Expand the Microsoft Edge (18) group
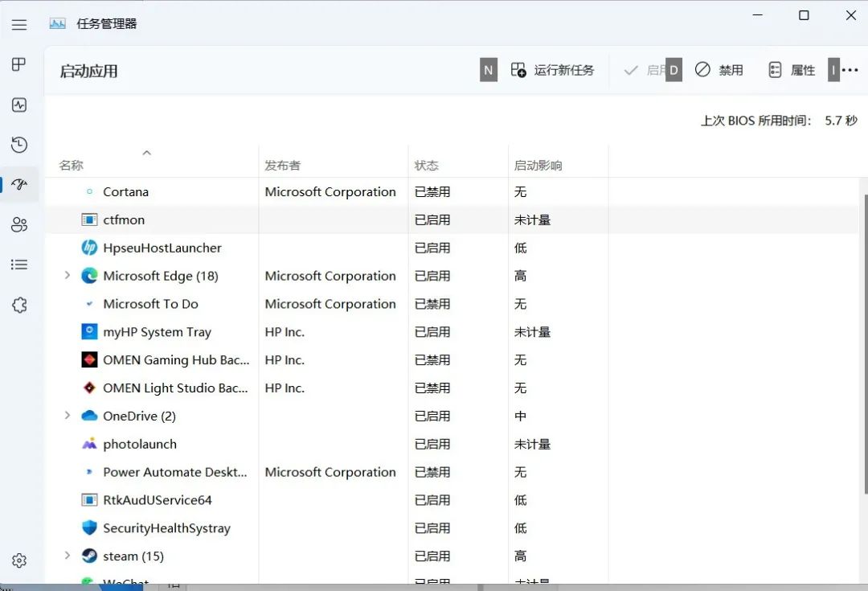868x591 pixels. point(67,275)
